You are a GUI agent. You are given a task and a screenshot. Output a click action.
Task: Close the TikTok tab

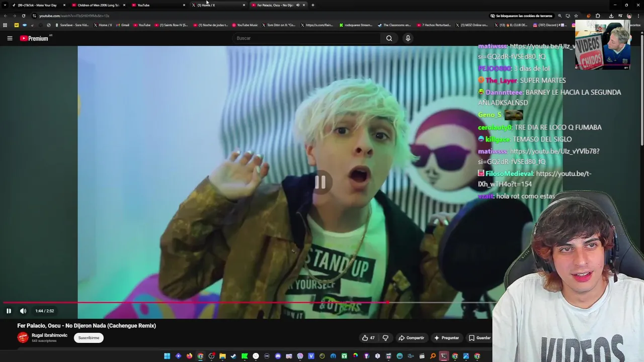pyautogui.click(x=64, y=5)
